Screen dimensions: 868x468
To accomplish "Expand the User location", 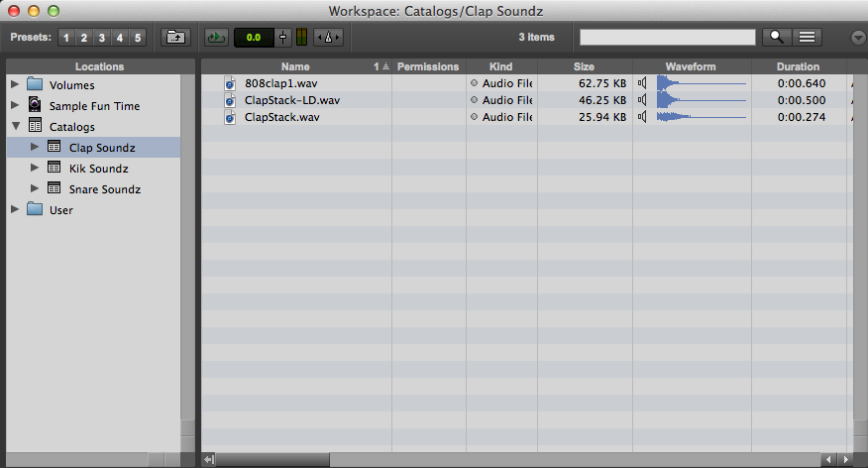I will [x=15, y=209].
